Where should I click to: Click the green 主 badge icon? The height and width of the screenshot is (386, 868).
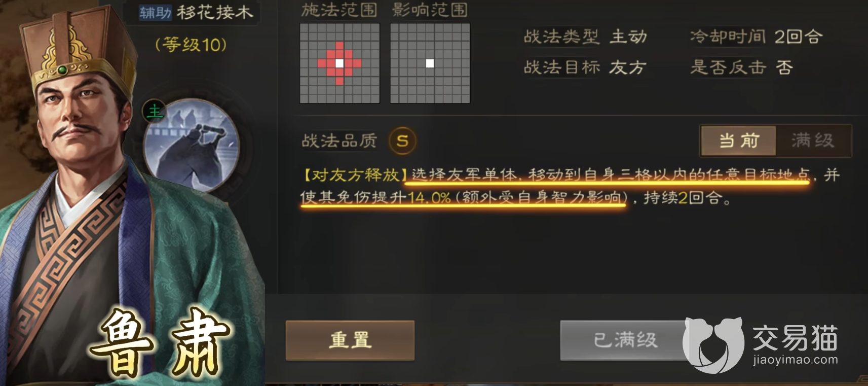154,111
